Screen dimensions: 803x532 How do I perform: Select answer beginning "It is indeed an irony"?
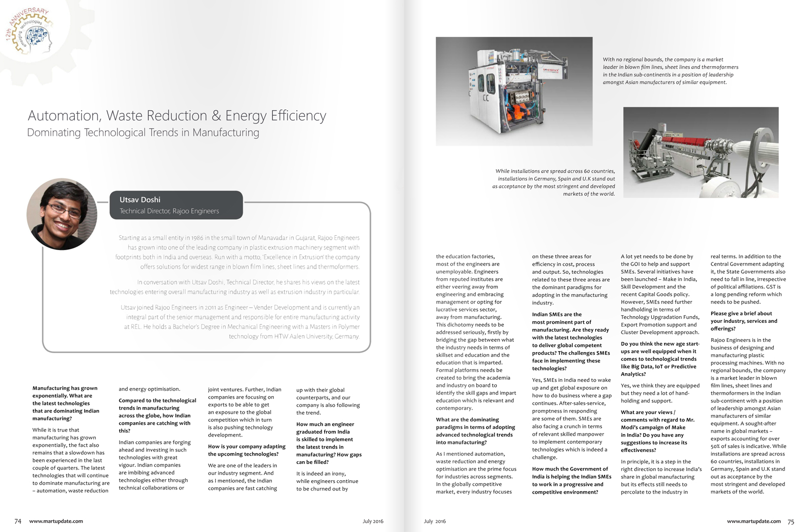(x=327, y=481)
